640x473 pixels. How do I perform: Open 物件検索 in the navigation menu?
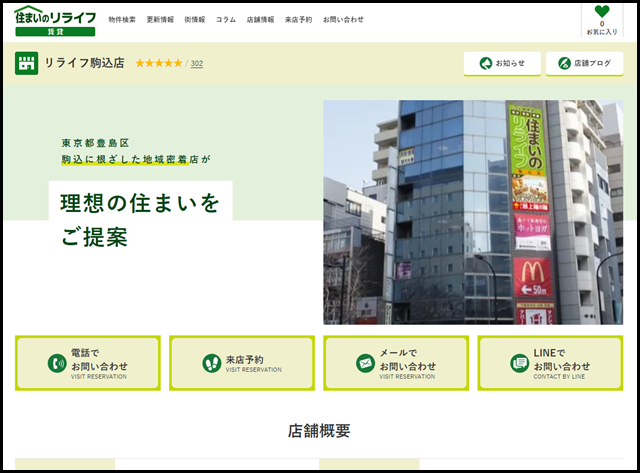(122, 20)
